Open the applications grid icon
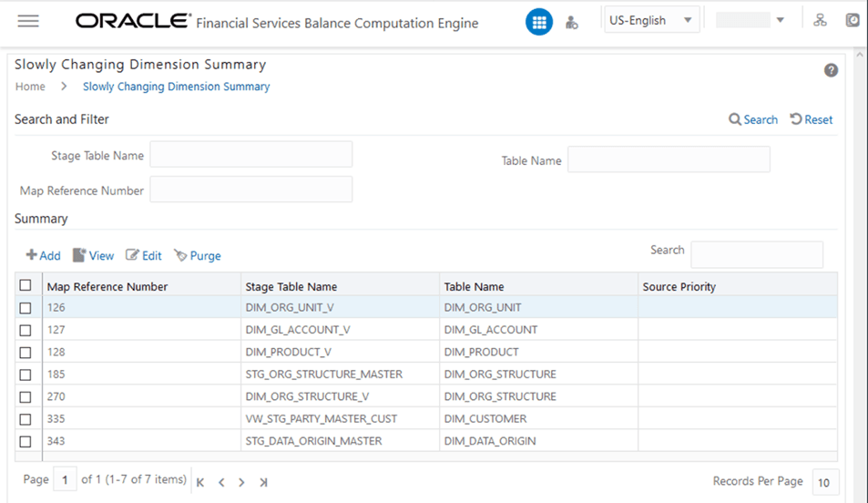 [538, 22]
